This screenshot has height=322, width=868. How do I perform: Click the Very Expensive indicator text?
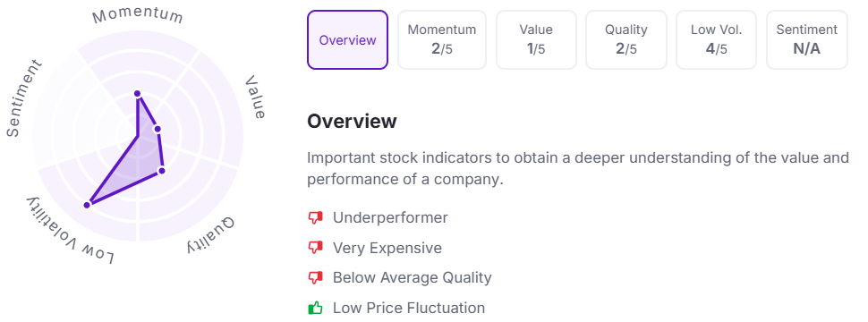[x=387, y=248]
